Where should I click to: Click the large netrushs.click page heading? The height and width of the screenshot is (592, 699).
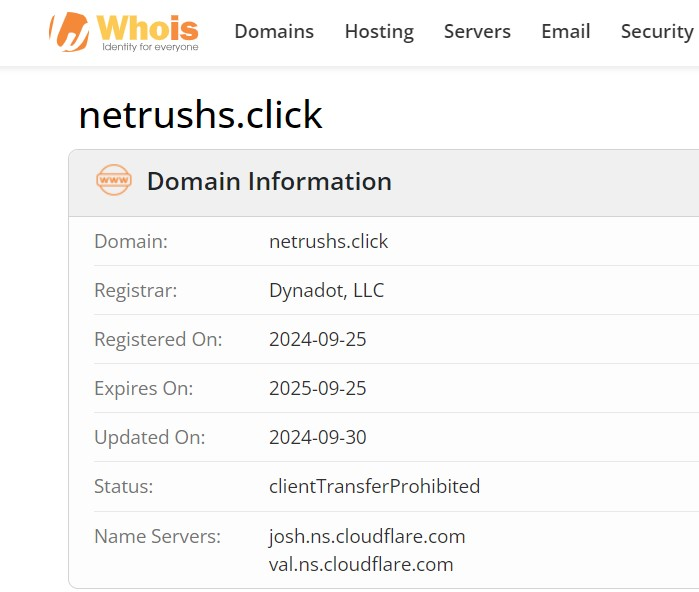coord(200,116)
